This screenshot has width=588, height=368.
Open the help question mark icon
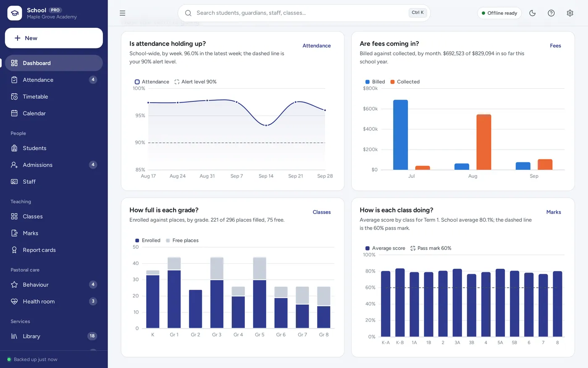(551, 13)
